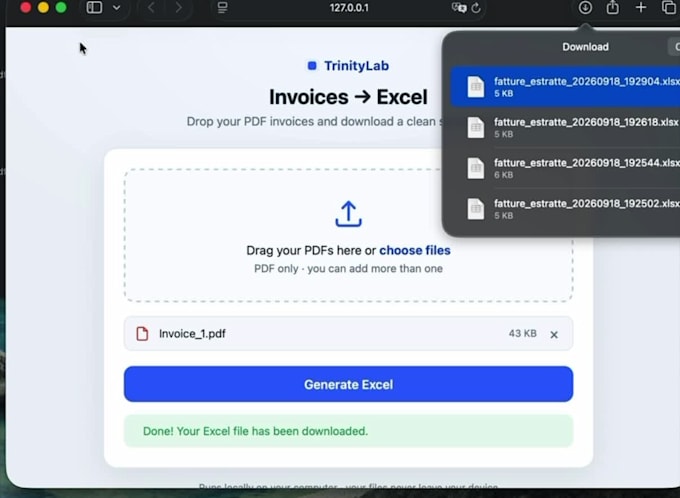This screenshot has height=498, width=680.
Task: Toggle the Safari sidebar button
Action: tap(94, 7)
